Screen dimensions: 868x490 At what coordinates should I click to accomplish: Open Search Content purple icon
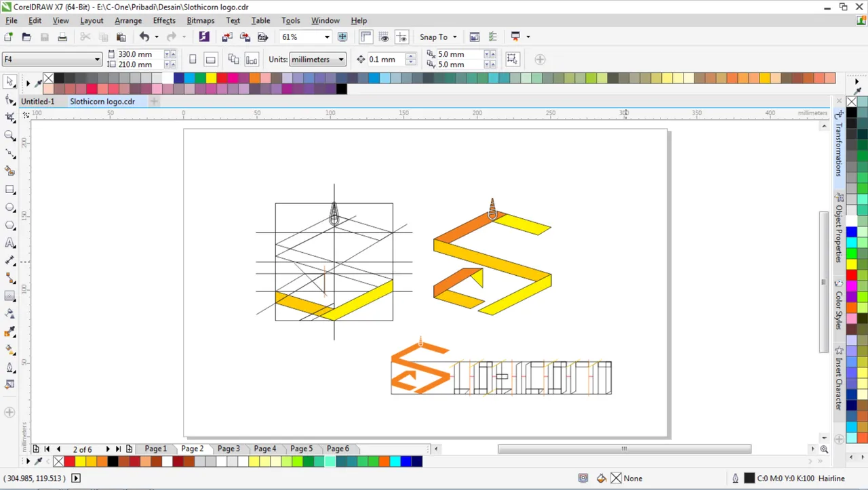(204, 37)
